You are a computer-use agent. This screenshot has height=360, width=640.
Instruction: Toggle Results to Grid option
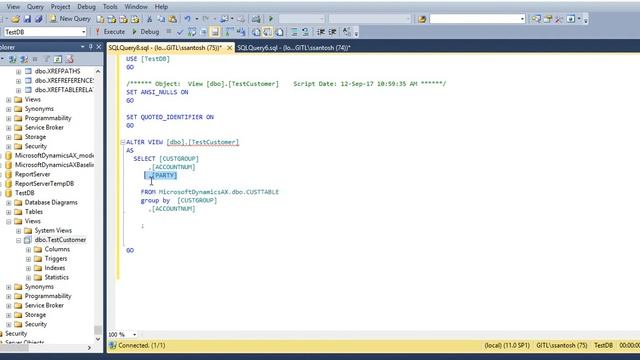click(267, 32)
